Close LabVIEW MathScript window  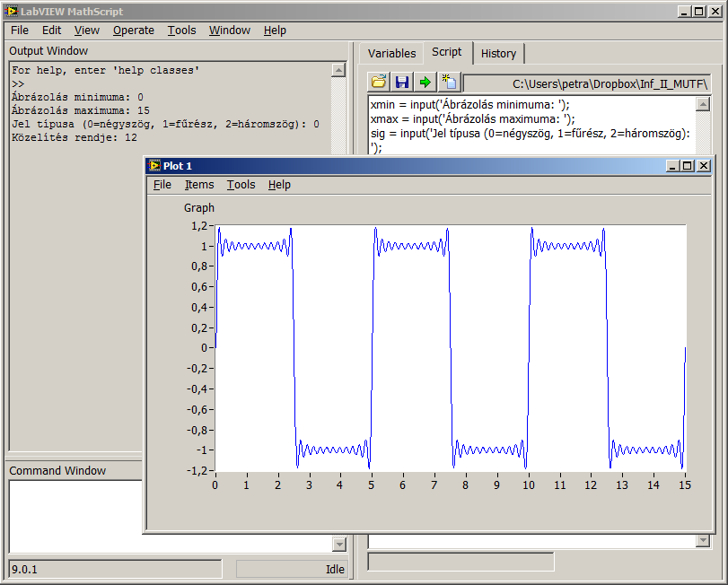point(715,12)
